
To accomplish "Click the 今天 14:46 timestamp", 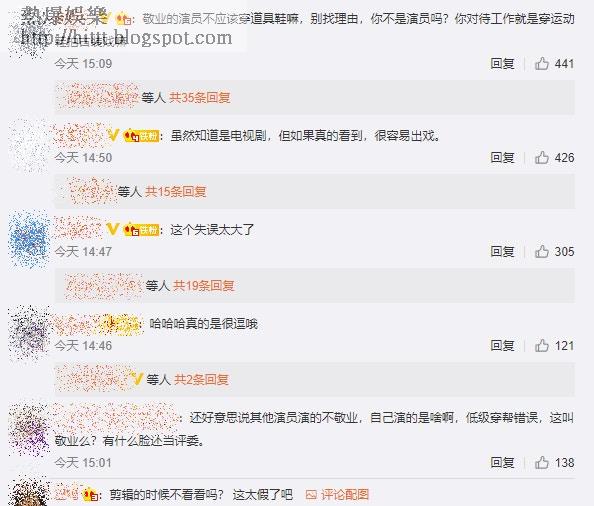I will pyautogui.click(x=83, y=345).
